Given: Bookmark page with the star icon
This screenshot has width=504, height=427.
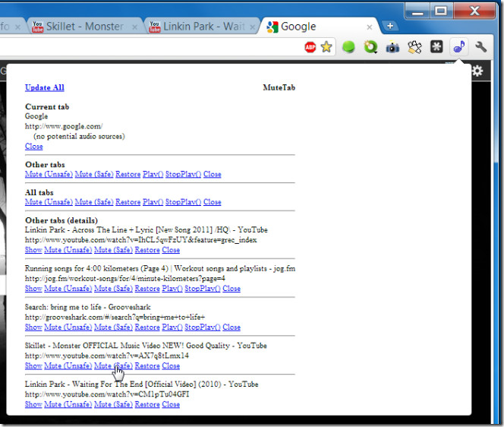Looking at the screenshot, I should point(326,47).
